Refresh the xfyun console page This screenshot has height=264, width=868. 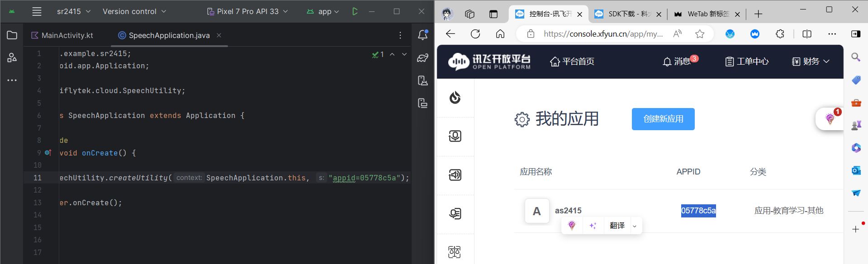click(475, 34)
